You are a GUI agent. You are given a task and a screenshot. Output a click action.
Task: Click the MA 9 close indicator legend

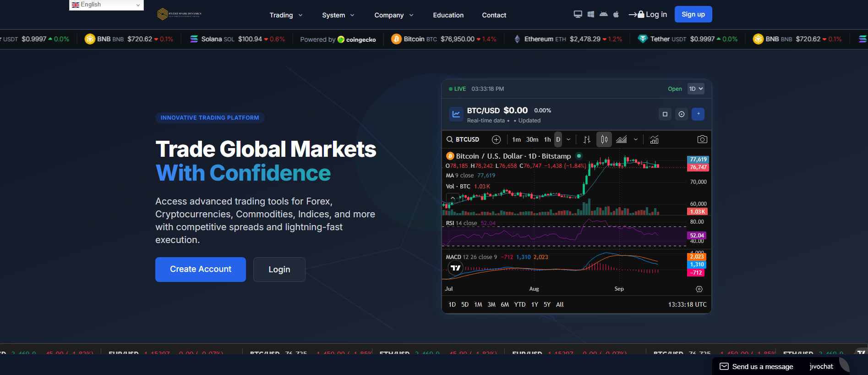click(470, 176)
